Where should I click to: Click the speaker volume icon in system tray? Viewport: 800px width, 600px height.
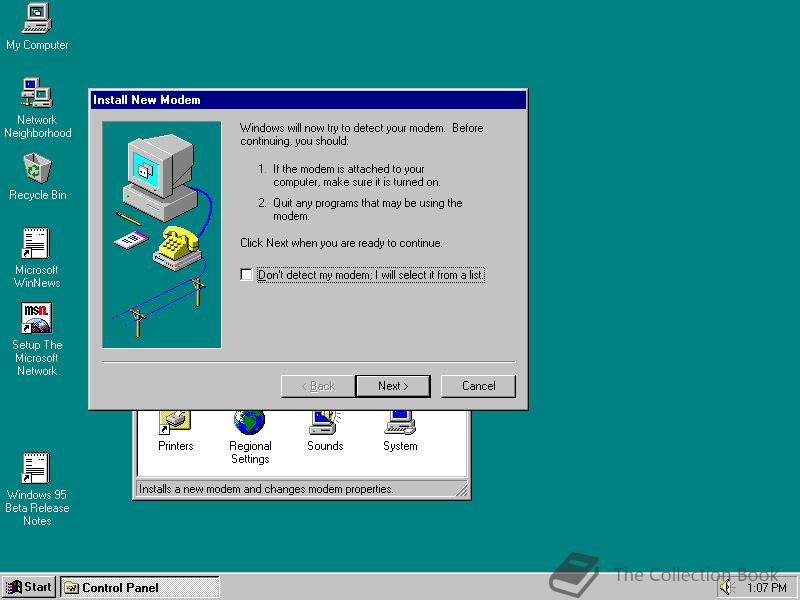pyautogui.click(x=726, y=588)
